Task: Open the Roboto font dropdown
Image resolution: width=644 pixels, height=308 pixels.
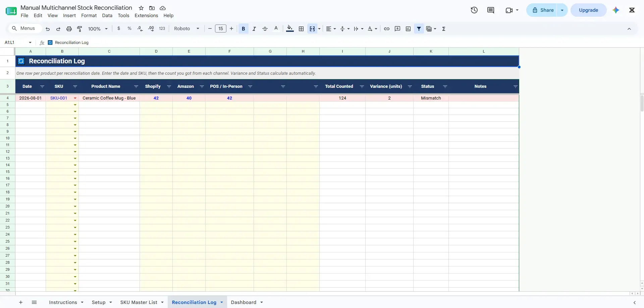Action: pyautogui.click(x=186, y=29)
